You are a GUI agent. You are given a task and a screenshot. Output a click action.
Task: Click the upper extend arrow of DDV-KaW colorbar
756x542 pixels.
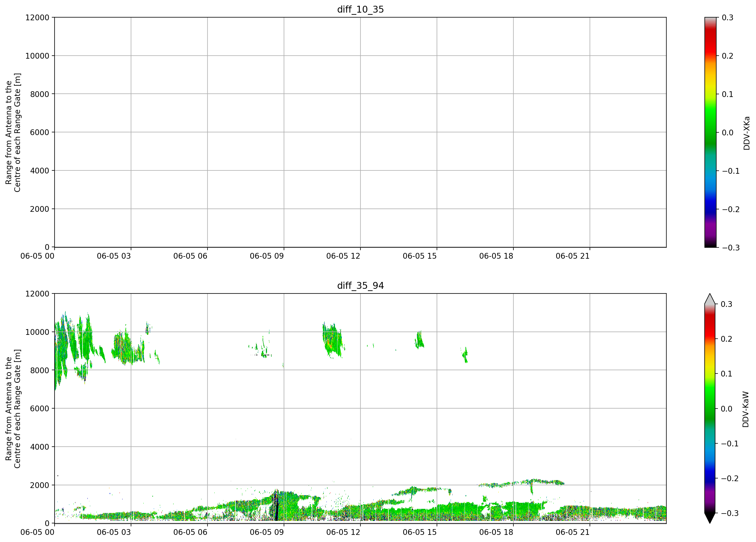pyautogui.click(x=710, y=299)
